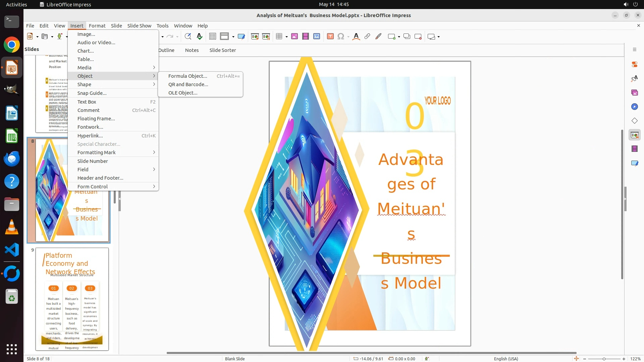Viewport: 644px width, 362px height.
Task: Click Insert Chart toolbar icon
Action: click(x=316, y=37)
